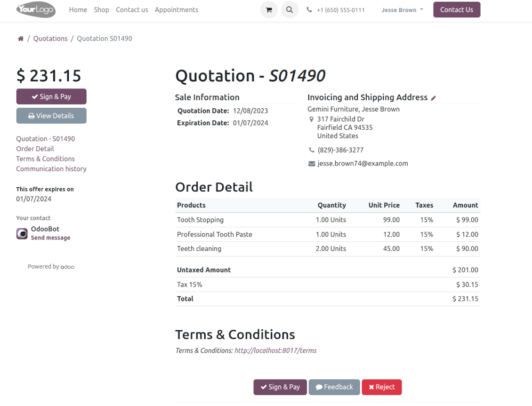Click the home icon in breadcrumb

pos(21,39)
